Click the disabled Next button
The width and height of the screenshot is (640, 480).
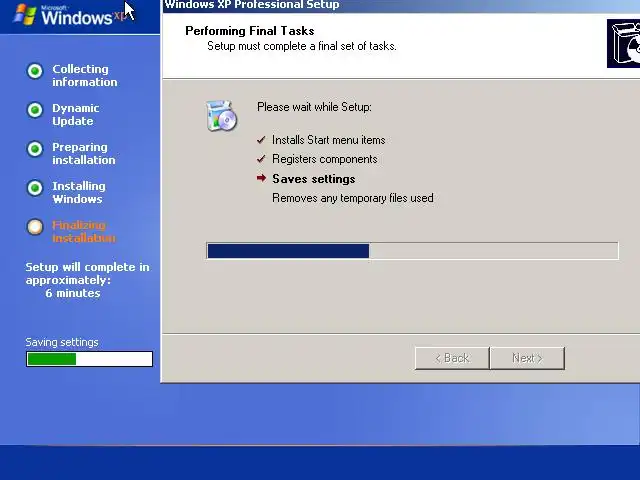(x=527, y=358)
